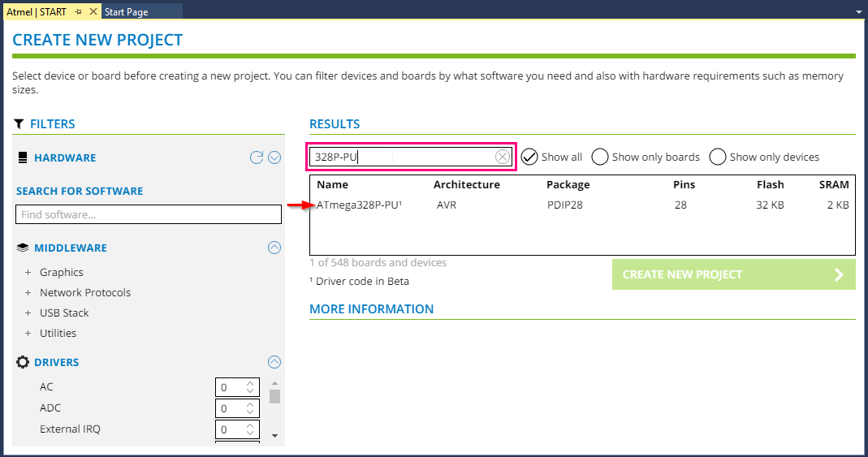Select the Show all option
The image size is (868, 457).
[552, 157]
